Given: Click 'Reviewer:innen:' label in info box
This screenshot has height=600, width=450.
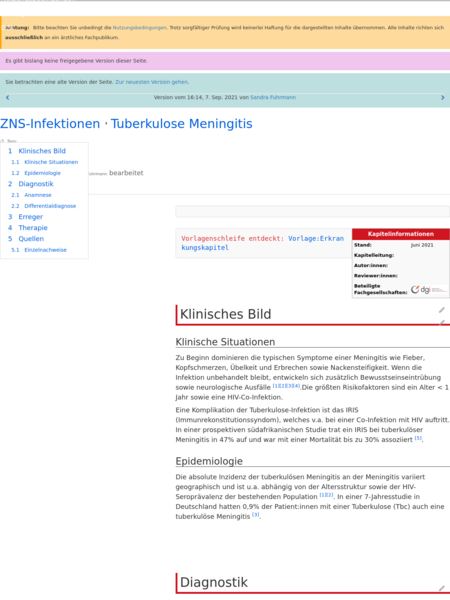Looking at the screenshot, I should click(x=376, y=276).
